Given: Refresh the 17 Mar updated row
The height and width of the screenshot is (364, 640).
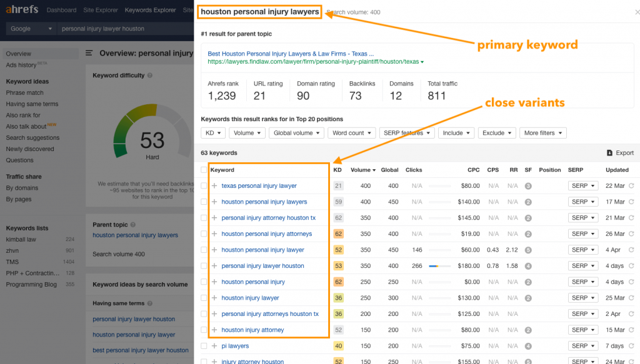Looking at the screenshot, I should point(631,202).
